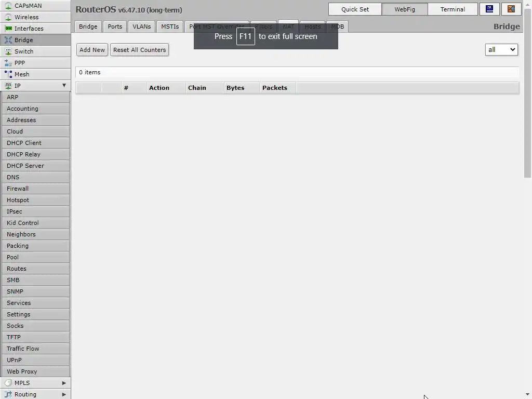Click the Mesh menu icon
Image resolution: width=532 pixels, height=399 pixels.
point(8,74)
